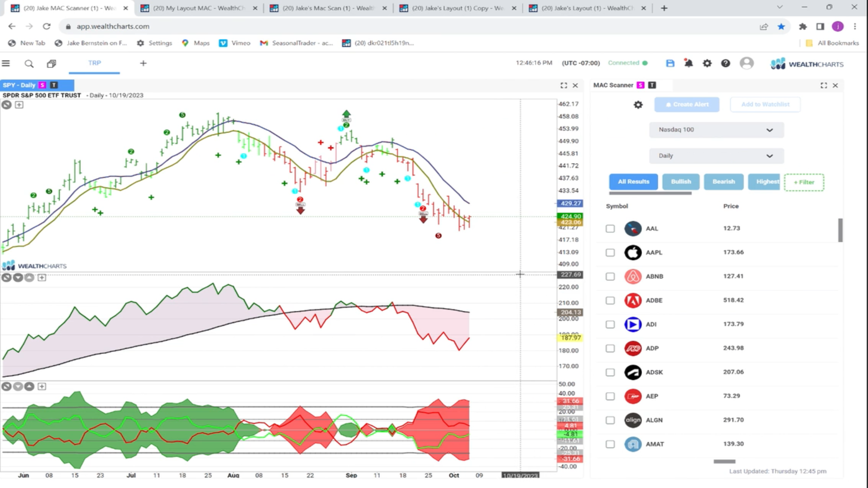Select the Highest filter tab
Viewport: 868px width, 488px height.
coord(764,182)
